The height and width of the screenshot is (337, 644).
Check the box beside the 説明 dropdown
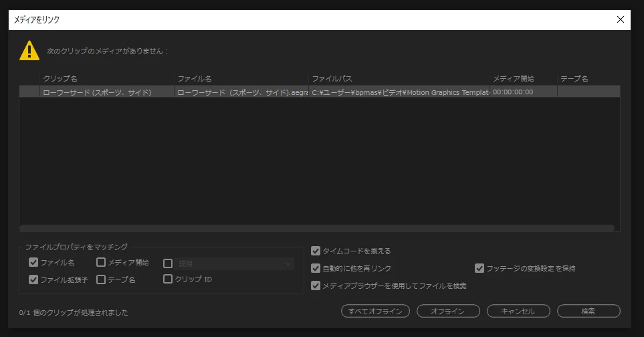click(168, 263)
